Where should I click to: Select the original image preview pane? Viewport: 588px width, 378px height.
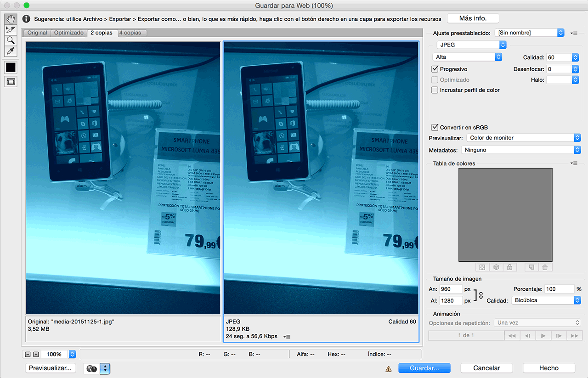(x=123, y=178)
